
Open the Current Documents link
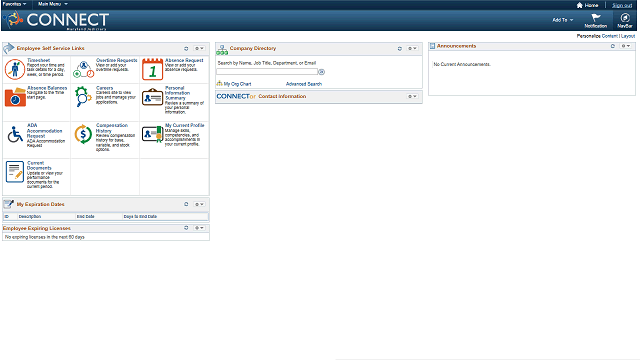[39, 165]
